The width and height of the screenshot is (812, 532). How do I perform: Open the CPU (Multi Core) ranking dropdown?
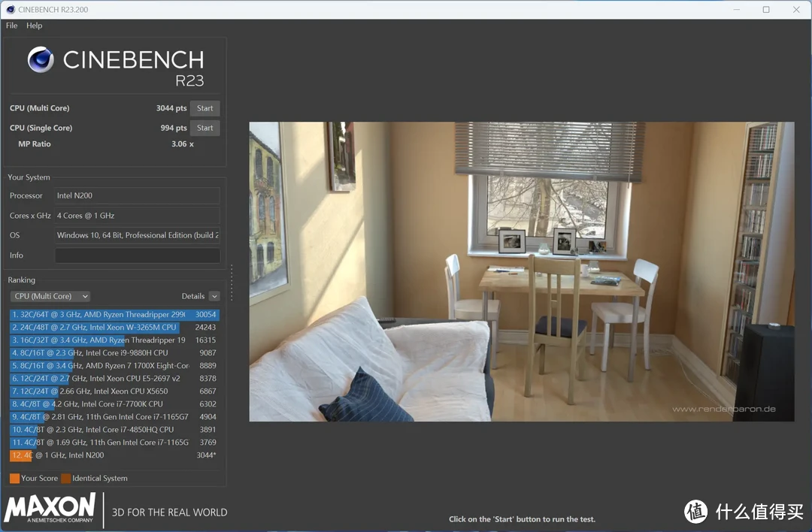coord(50,296)
